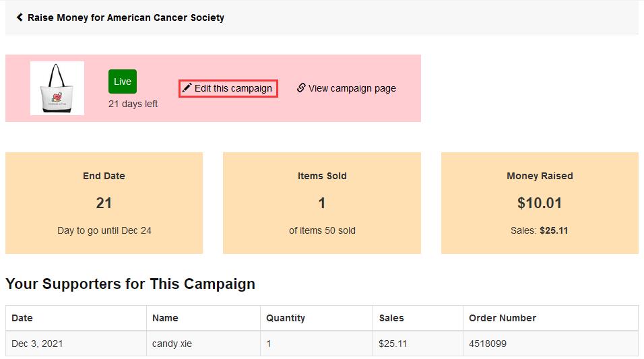Click the Items Sold card heading
The width and height of the screenshot is (644, 359).
tap(322, 176)
